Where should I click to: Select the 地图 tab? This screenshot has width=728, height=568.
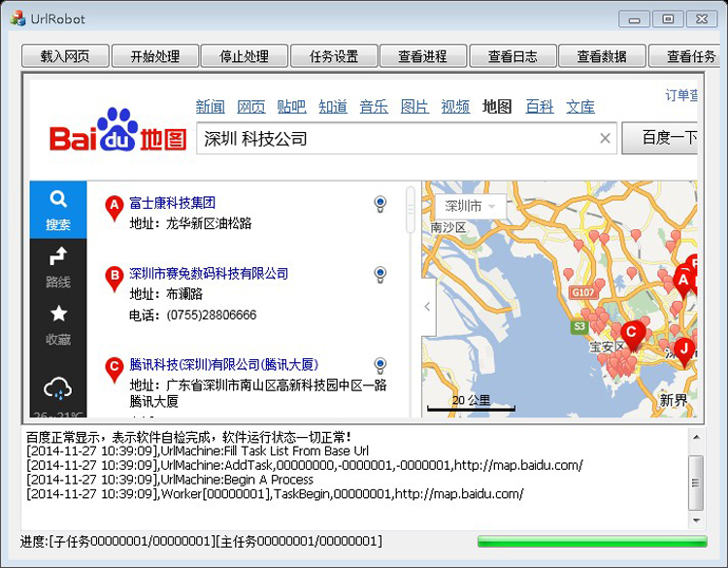tap(497, 107)
